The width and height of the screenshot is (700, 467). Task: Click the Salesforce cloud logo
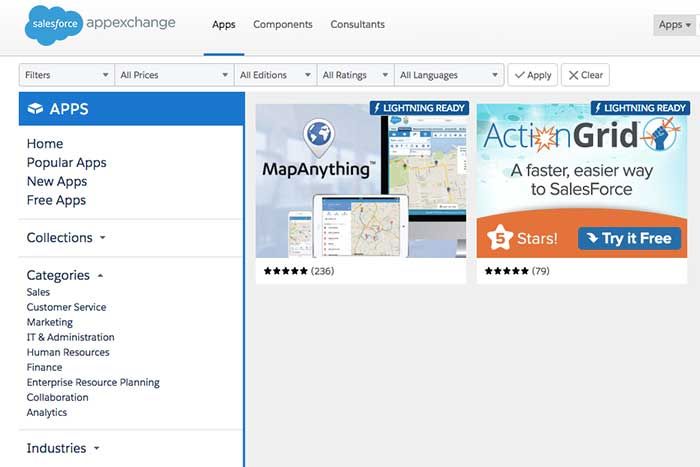(x=53, y=25)
